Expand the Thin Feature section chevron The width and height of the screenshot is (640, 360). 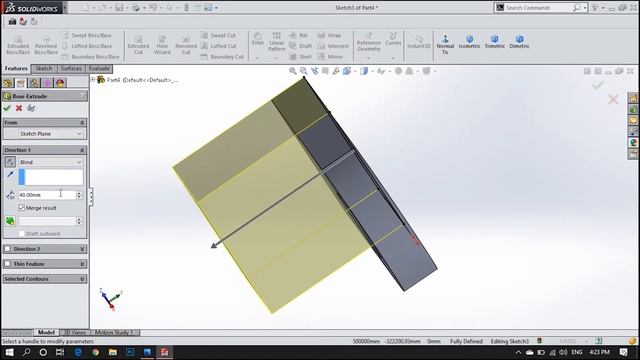82,264
